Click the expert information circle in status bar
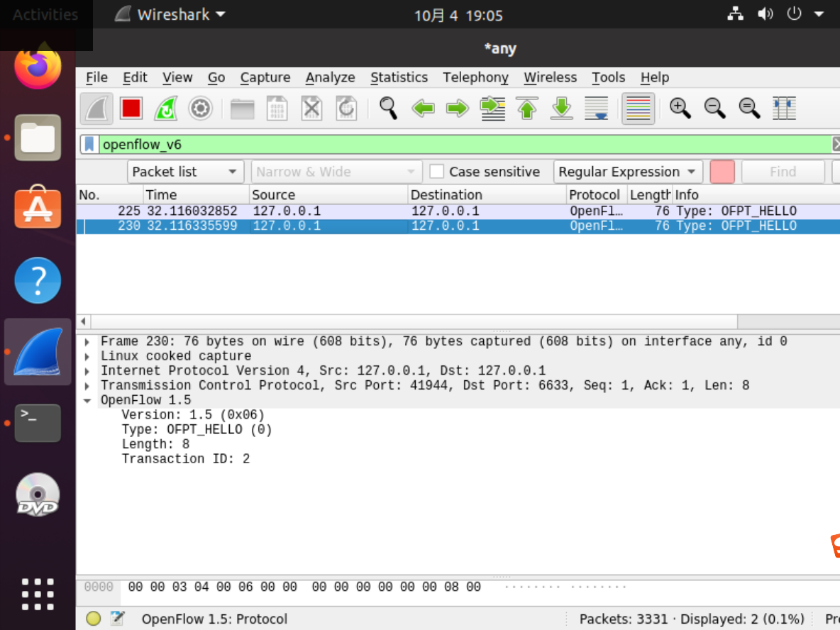The width and height of the screenshot is (840, 630). tap(93, 619)
